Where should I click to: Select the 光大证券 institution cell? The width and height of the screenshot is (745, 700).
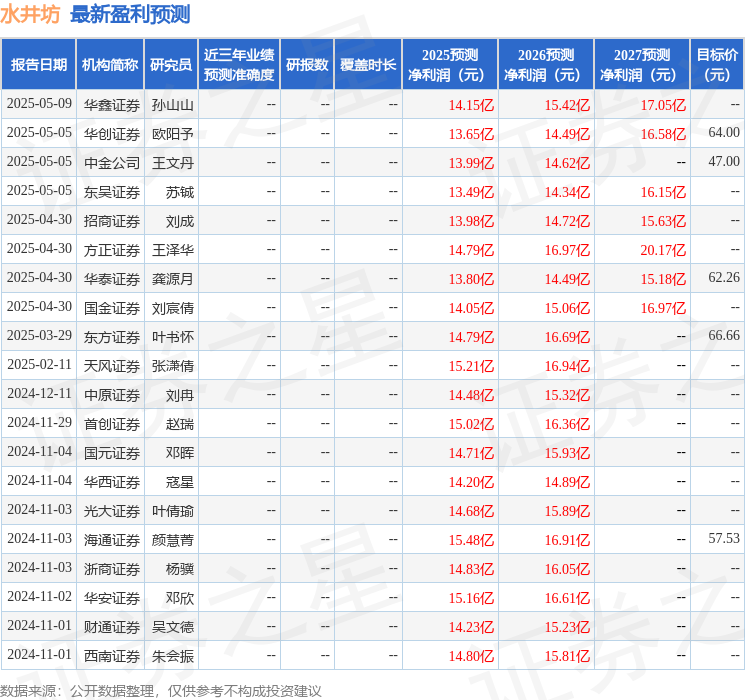click(x=112, y=510)
